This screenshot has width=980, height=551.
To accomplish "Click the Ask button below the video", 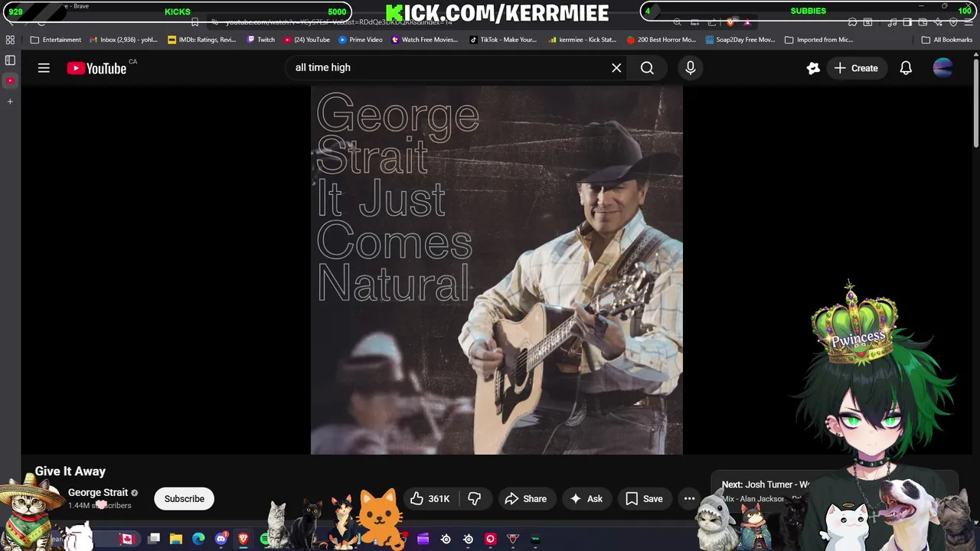I will click(x=586, y=499).
